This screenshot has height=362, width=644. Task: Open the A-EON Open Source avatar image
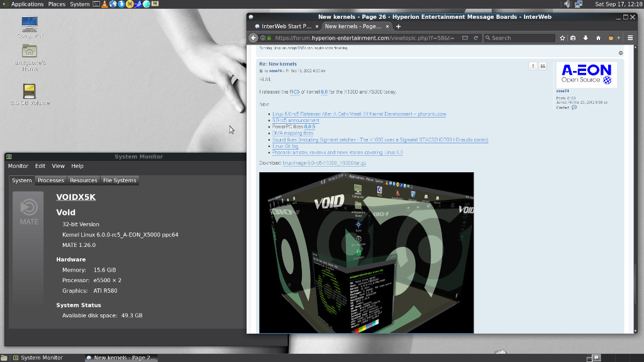(587, 75)
